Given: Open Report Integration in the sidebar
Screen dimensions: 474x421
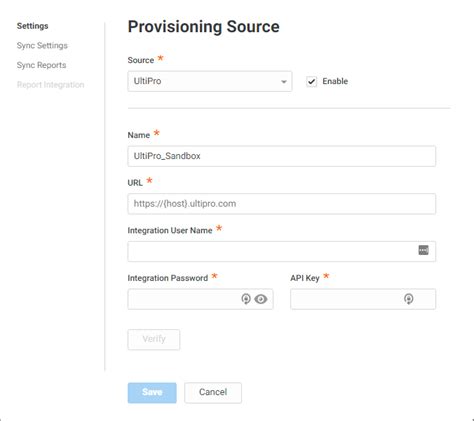Looking at the screenshot, I should (x=50, y=85).
